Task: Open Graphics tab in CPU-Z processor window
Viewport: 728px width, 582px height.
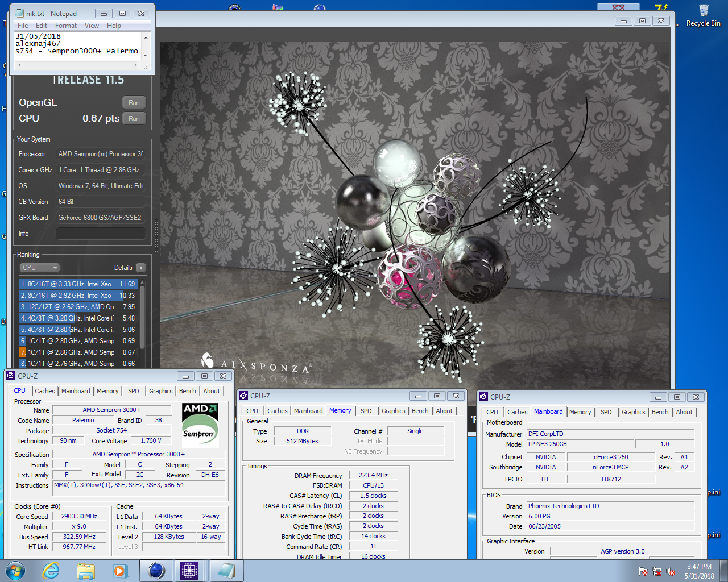Action: click(161, 391)
